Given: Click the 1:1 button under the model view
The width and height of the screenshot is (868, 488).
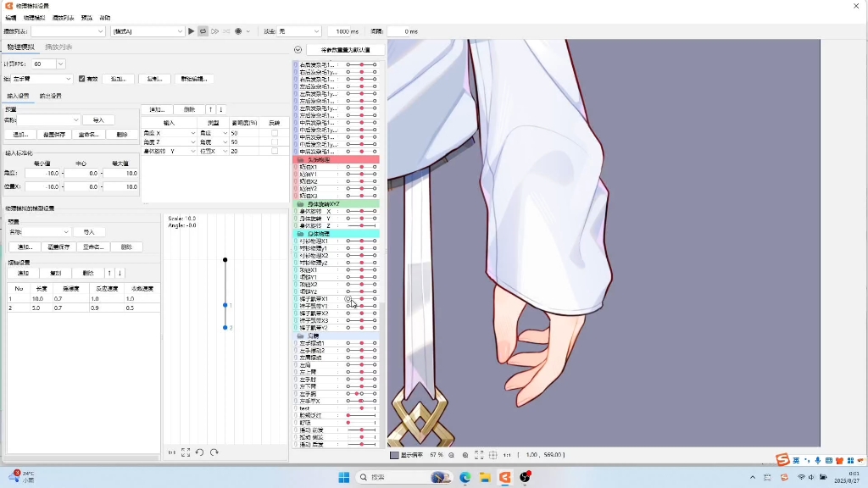Looking at the screenshot, I should click(507, 455).
